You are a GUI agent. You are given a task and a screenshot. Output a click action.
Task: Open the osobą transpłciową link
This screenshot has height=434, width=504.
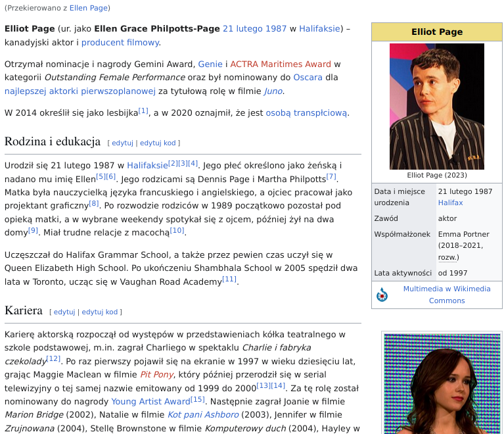coord(306,113)
